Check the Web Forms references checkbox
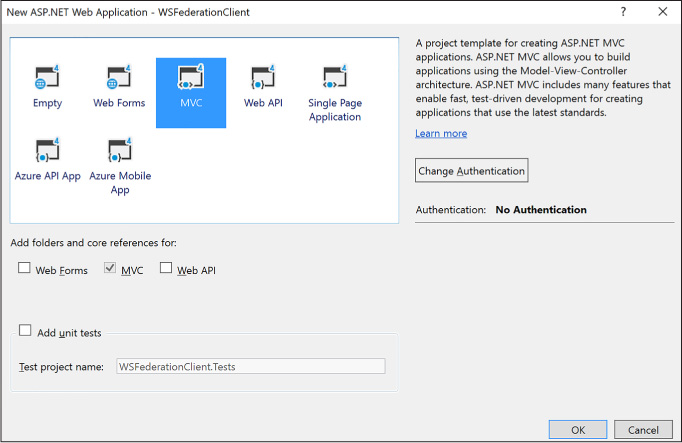 24,268
